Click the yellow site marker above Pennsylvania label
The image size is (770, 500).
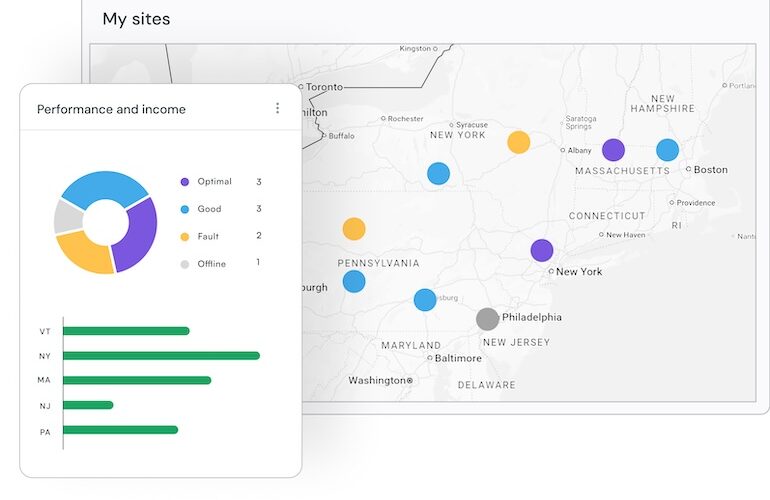[354, 229]
